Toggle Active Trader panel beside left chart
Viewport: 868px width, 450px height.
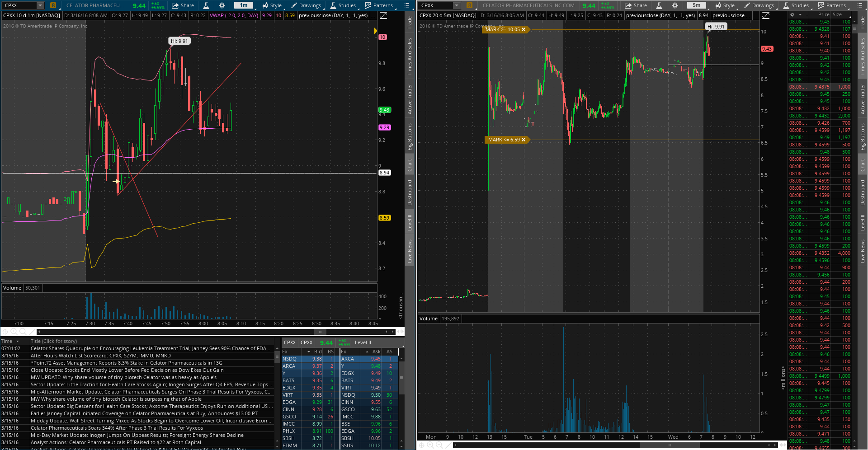point(410,99)
